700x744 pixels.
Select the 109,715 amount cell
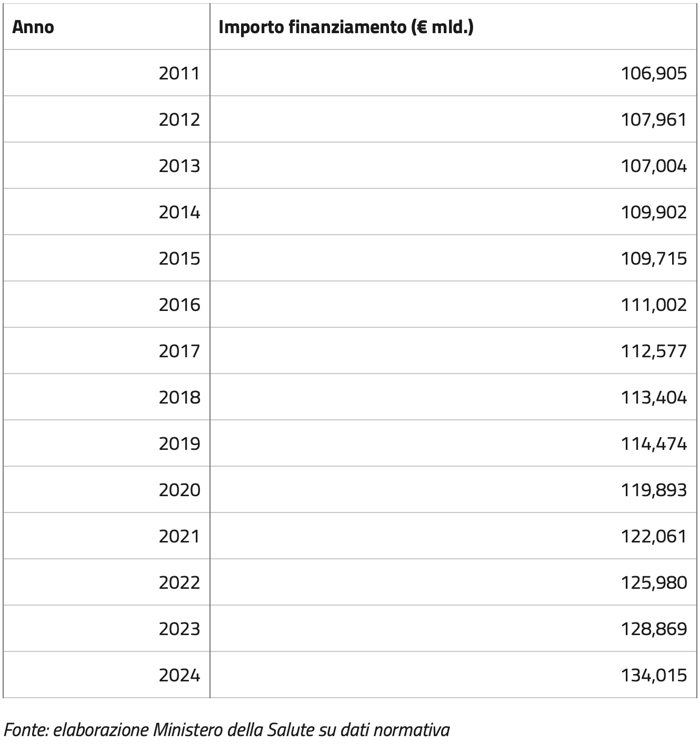654,258
